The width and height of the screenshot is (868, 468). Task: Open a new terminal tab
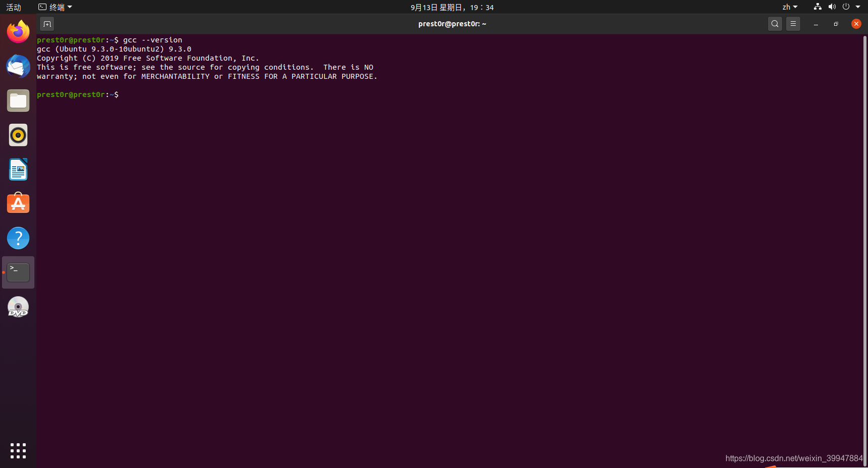tap(47, 24)
